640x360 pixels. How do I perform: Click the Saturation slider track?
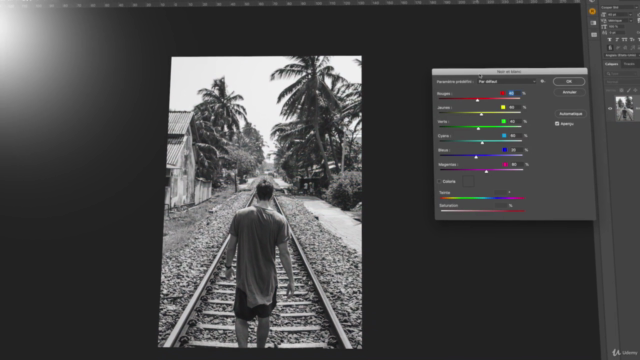click(482, 211)
